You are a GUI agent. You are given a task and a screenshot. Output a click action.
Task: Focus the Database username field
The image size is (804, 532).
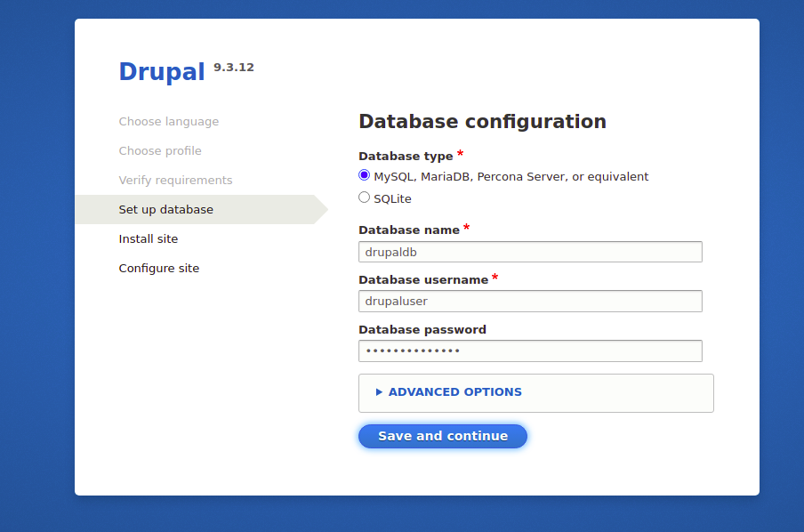tap(530, 302)
